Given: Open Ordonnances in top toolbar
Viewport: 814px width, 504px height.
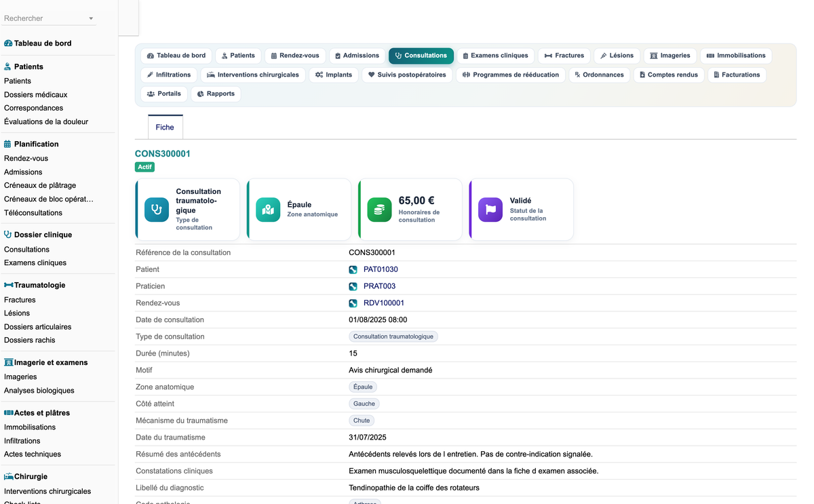Looking at the screenshot, I should (x=599, y=75).
